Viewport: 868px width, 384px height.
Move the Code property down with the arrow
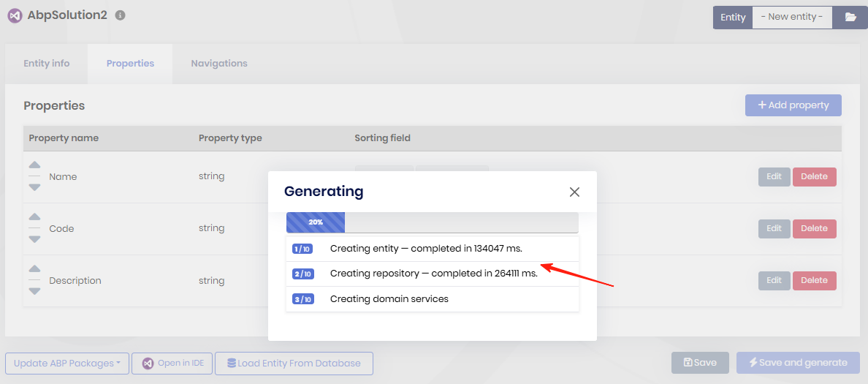pyautogui.click(x=34, y=239)
